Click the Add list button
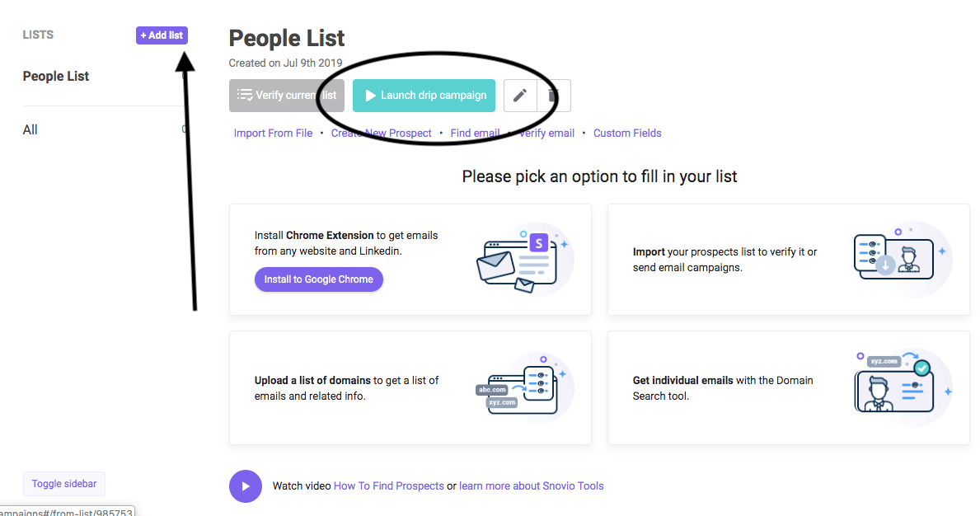This screenshot has width=980, height=516. click(162, 35)
